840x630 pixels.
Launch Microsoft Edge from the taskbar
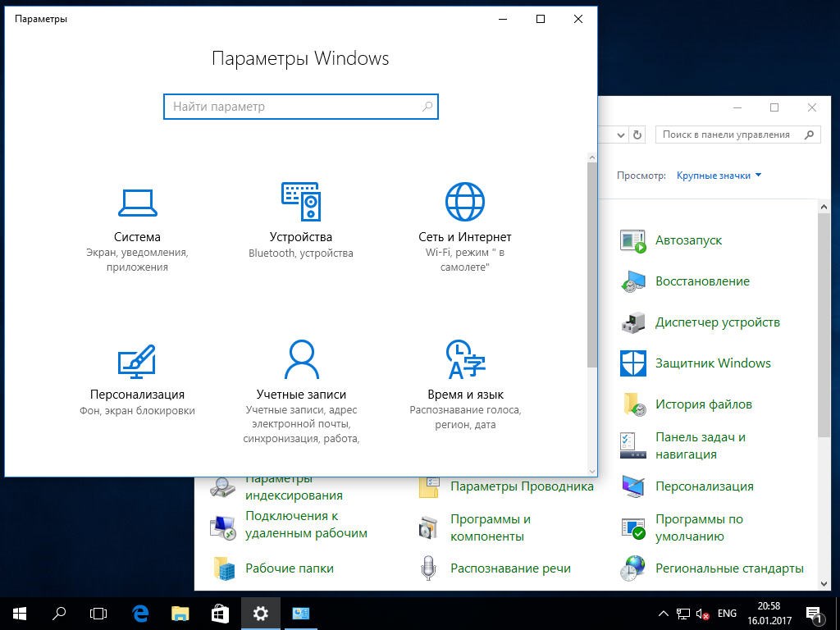[x=139, y=614]
